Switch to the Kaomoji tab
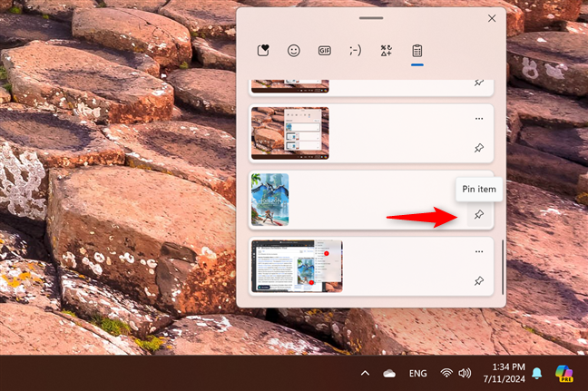This screenshot has height=391, width=588. pos(355,50)
